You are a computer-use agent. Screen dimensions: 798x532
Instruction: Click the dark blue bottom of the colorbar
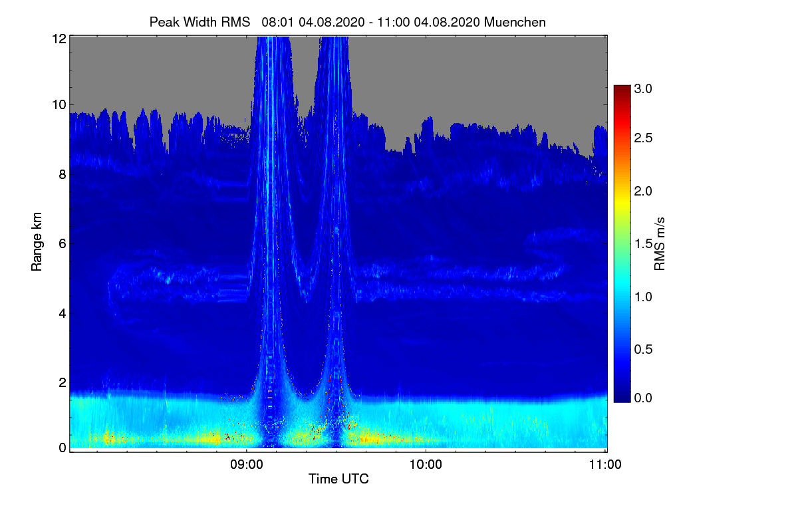(x=621, y=398)
